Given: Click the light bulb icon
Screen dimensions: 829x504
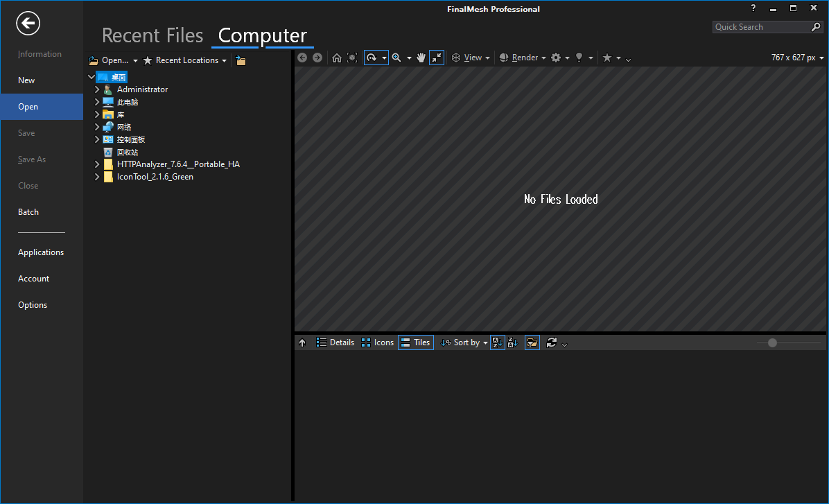Looking at the screenshot, I should (579, 58).
